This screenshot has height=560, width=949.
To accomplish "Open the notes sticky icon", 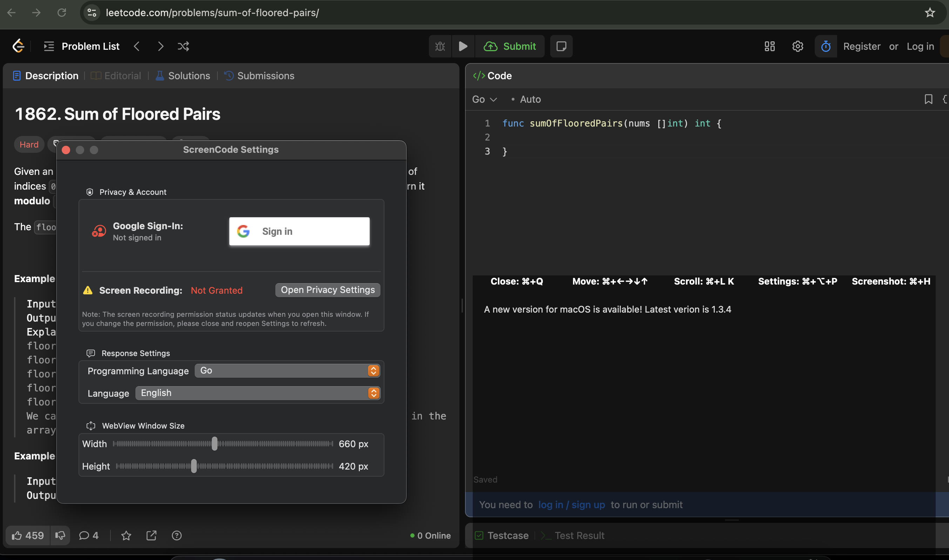I will point(561,46).
